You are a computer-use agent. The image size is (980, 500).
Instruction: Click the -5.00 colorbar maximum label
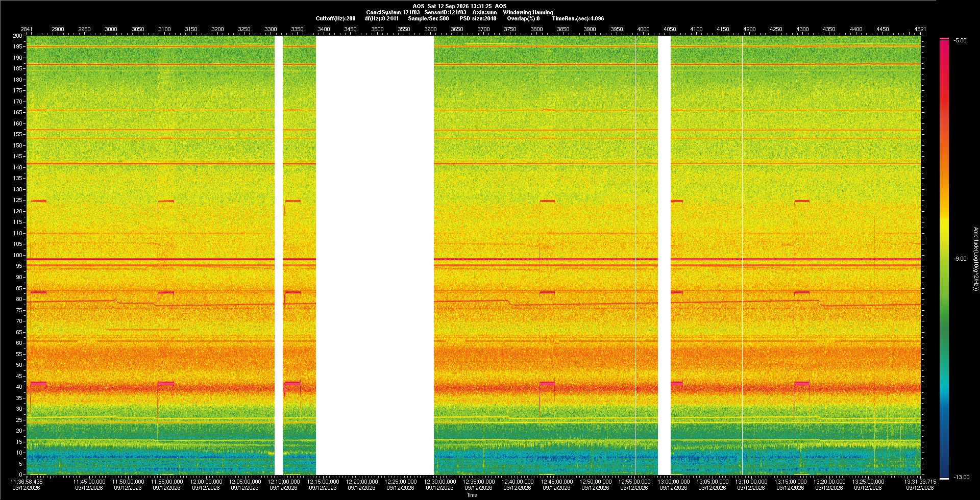pos(960,40)
